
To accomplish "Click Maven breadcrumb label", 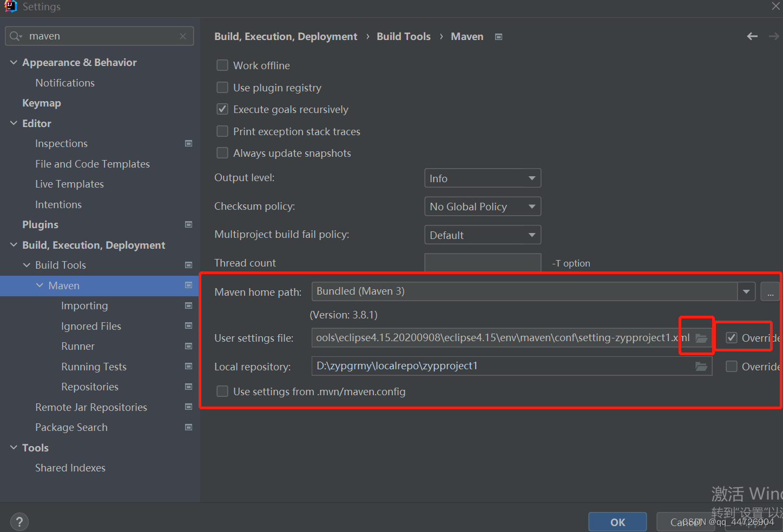I will coord(467,36).
